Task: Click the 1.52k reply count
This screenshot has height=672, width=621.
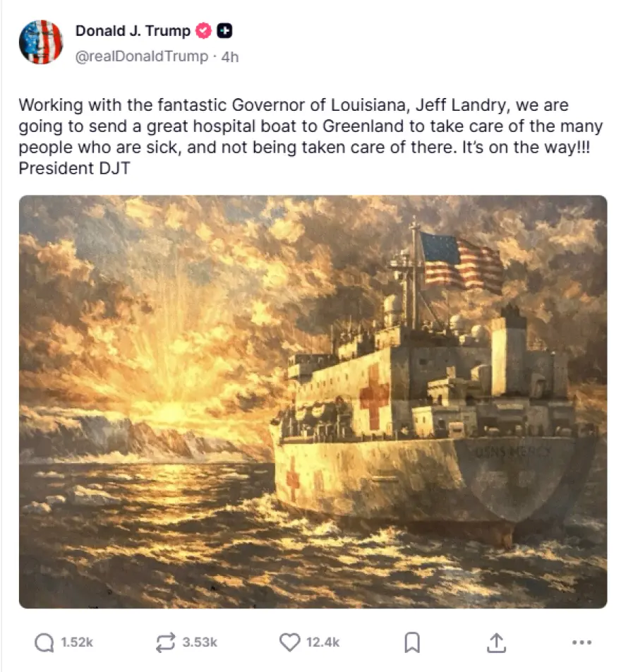Action: click(x=77, y=642)
